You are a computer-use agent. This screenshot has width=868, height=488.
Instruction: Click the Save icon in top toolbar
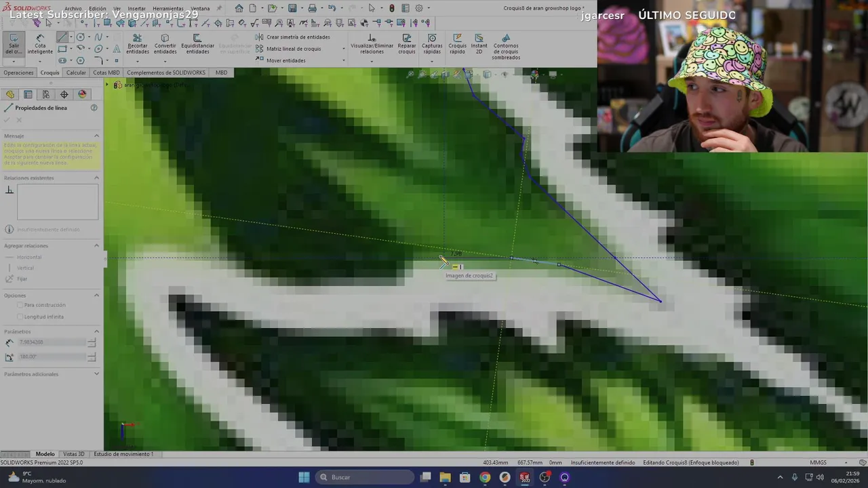(x=292, y=8)
